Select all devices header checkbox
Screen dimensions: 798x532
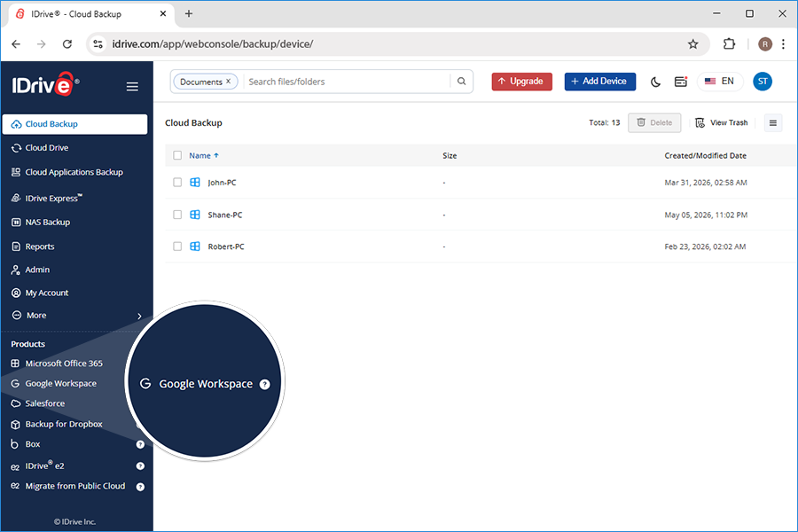(x=177, y=155)
